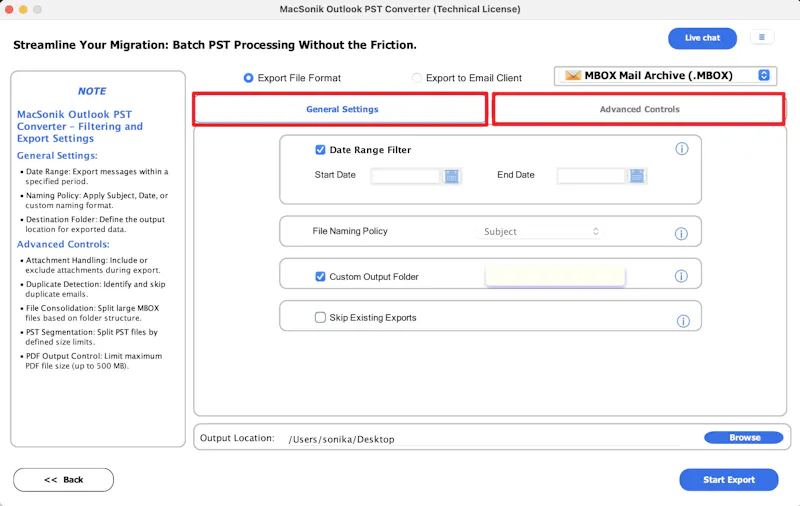Click the PDF Output Control note line
800x506 pixels.
[x=94, y=361]
